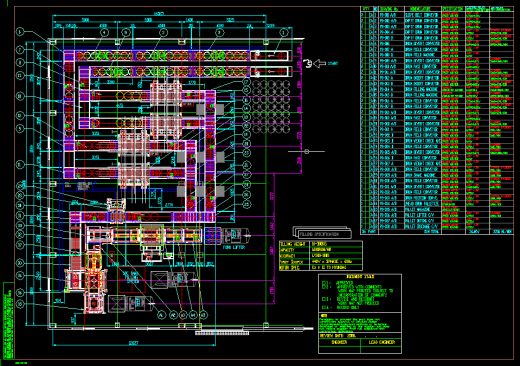The width and height of the screenshot is (520, 366).
Task: Select callout balloon A1 below the layout
Action: (161, 315)
